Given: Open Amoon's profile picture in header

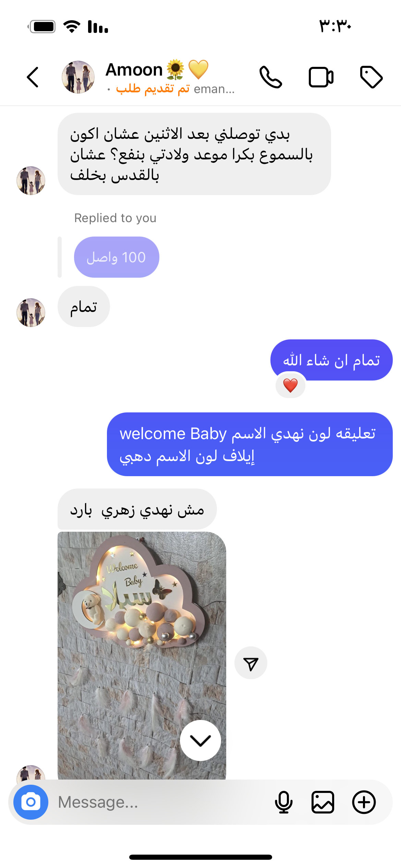Looking at the screenshot, I should 78,77.
